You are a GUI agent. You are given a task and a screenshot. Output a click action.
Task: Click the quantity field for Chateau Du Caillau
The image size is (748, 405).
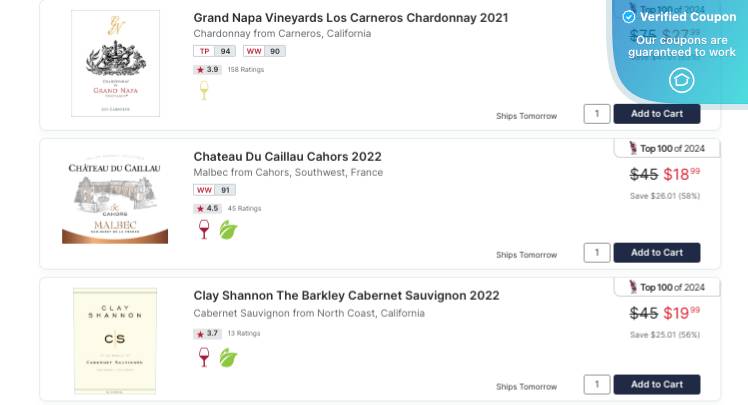(x=597, y=253)
